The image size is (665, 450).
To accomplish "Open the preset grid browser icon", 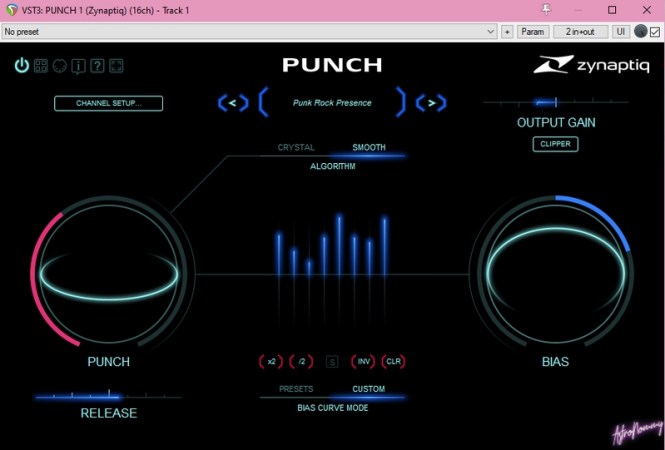I will point(41,66).
